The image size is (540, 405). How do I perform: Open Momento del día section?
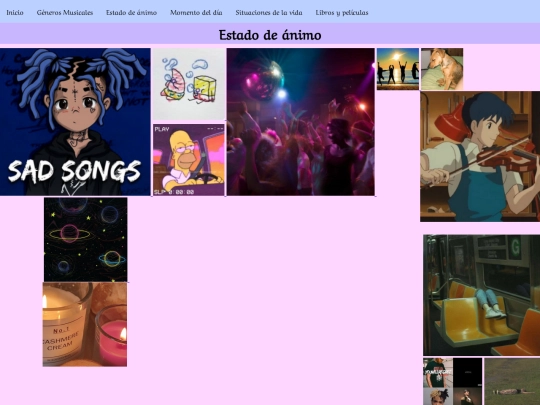196,12
